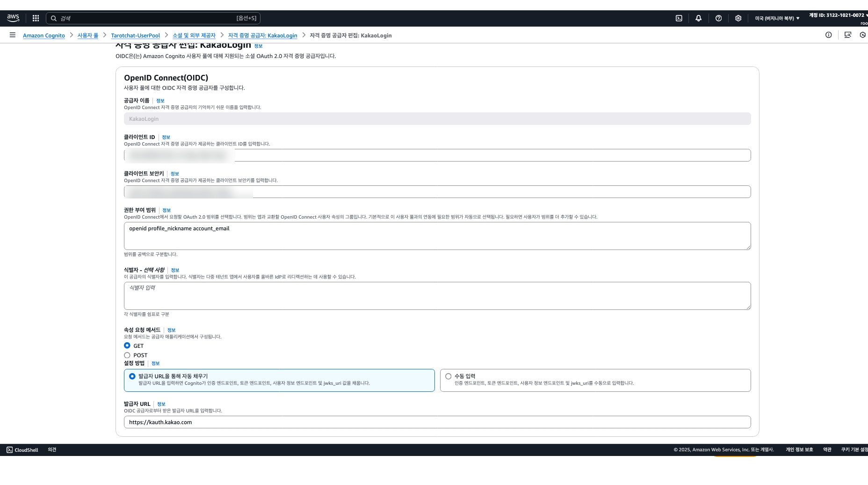
Task: Open the help question mark icon
Action: coord(718,18)
